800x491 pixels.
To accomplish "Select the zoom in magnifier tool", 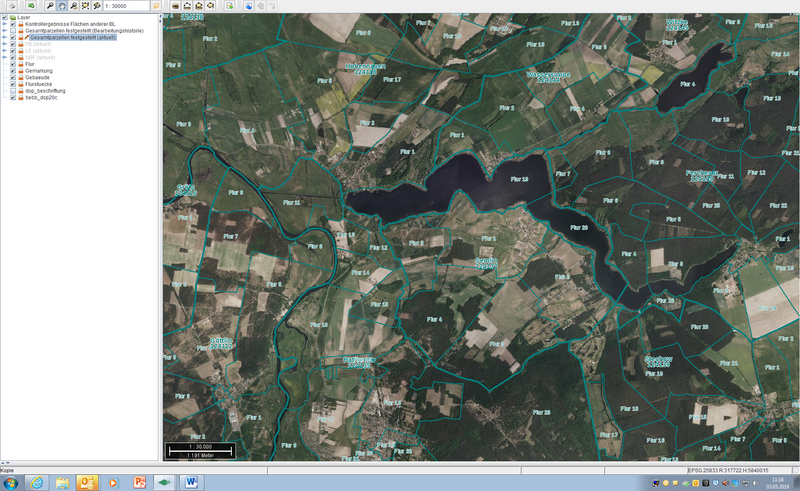I will [x=49, y=6].
